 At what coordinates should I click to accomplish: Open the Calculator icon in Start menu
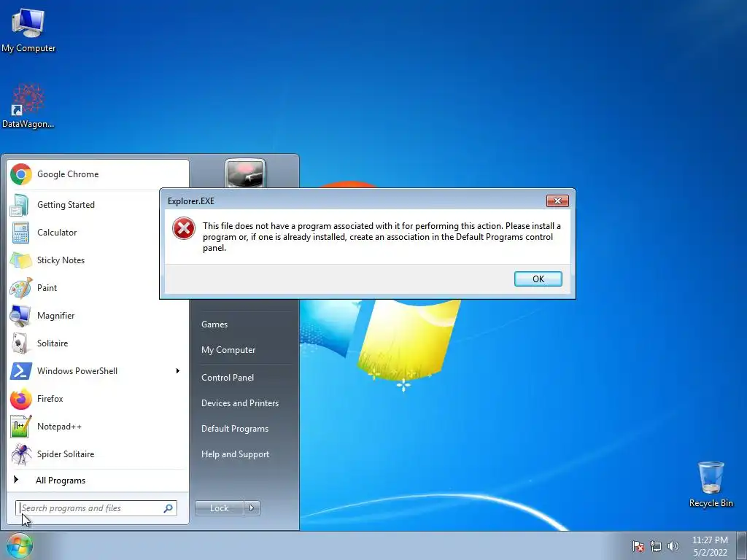tap(21, 233)
